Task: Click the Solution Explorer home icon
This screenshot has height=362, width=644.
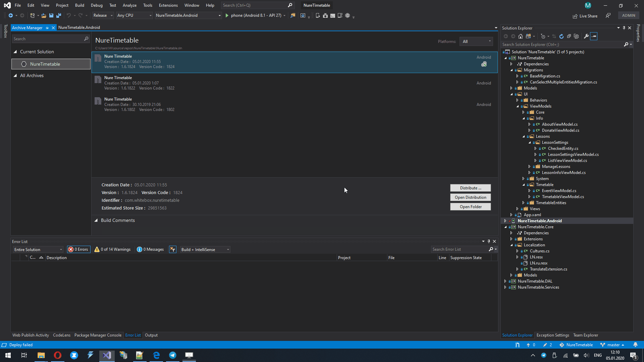Action: point(521,36)
